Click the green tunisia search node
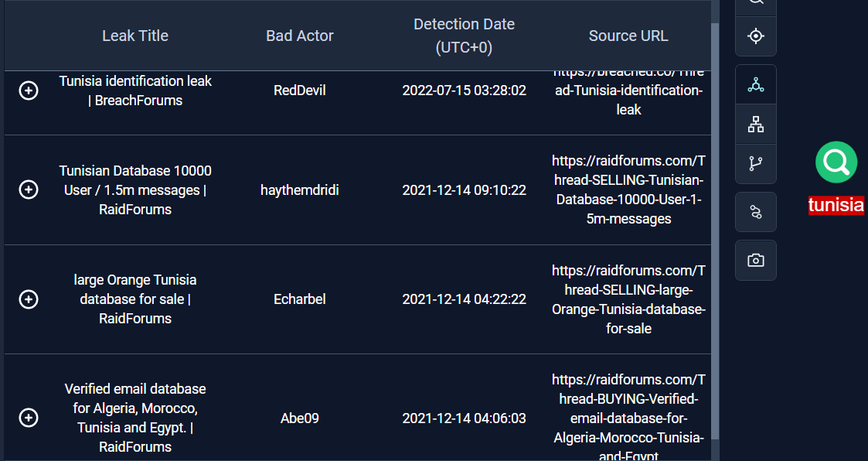Screen dimensions: 868x461 pyautogui.click(x=836, y=162)
